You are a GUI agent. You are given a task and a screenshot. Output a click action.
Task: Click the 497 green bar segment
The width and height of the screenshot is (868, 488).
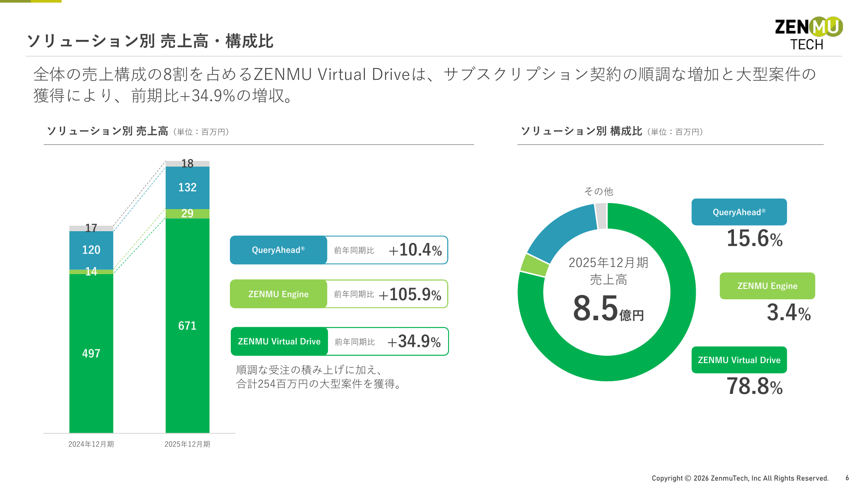[91, 353]
